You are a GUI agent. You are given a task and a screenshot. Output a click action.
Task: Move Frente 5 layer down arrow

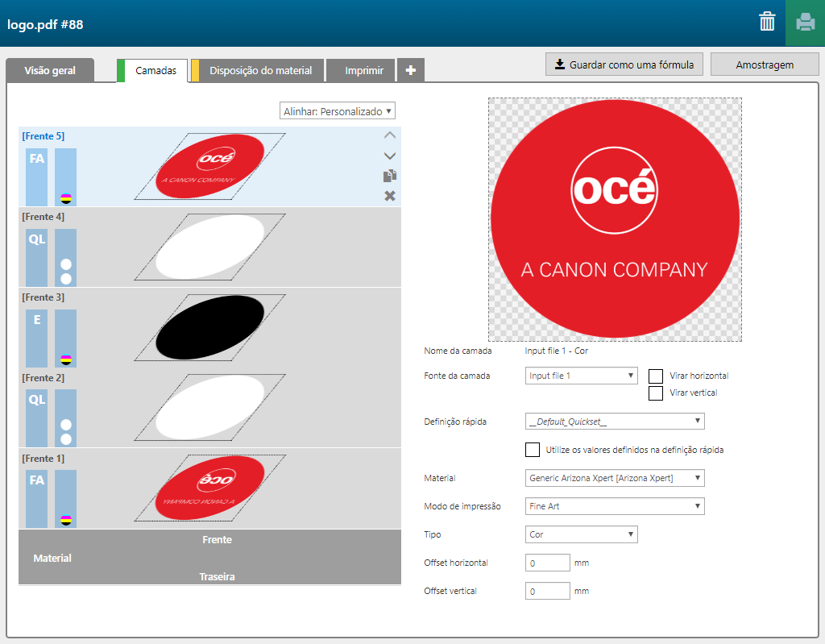[x=390, y=156]
